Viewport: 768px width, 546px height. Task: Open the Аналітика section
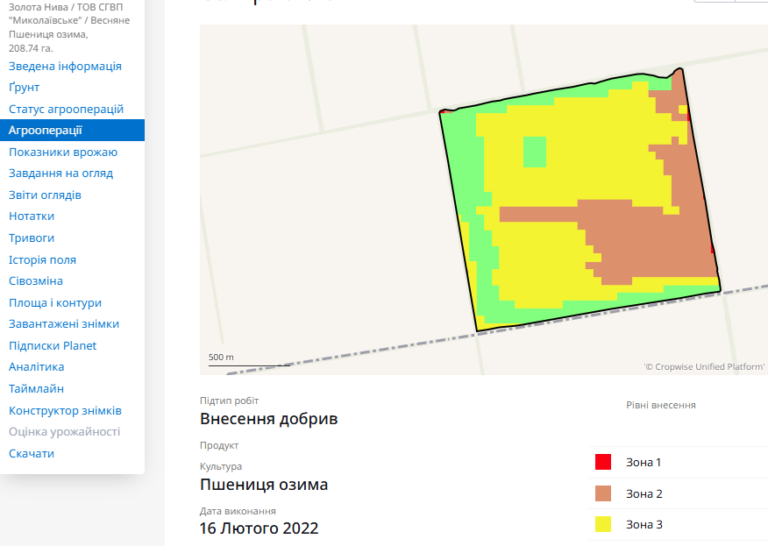(x=37, y=367)
